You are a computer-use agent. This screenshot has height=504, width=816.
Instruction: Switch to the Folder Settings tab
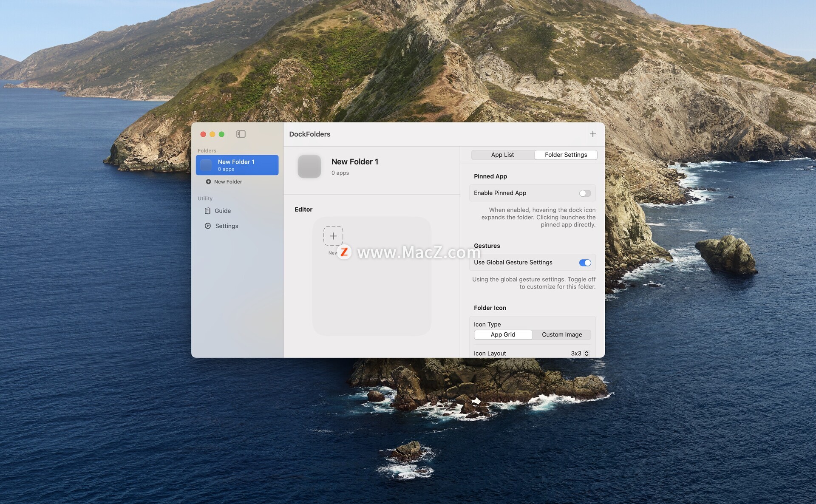pyautogui.click(x=566, y=155)
